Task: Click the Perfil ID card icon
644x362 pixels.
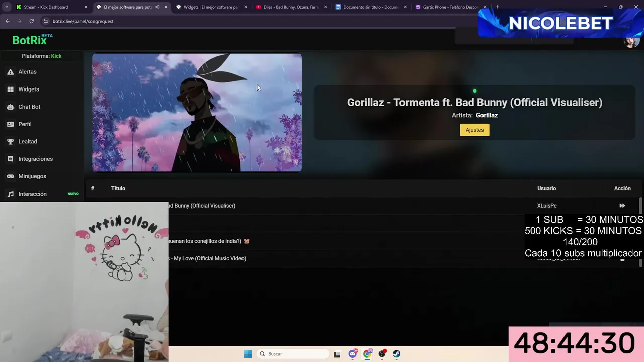Action: (10, 124)
